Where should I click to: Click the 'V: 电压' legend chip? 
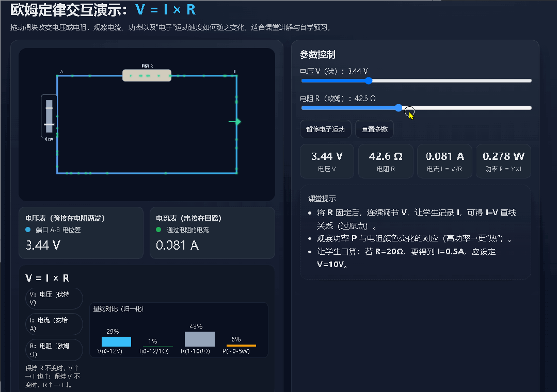(54, 298)
